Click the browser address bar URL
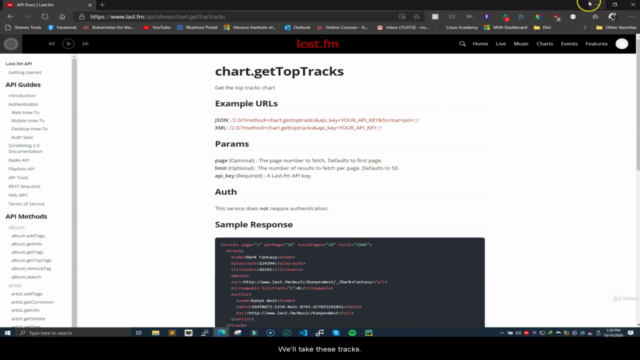Viewport: 640px width, 360px height. (x=158, y=17)
